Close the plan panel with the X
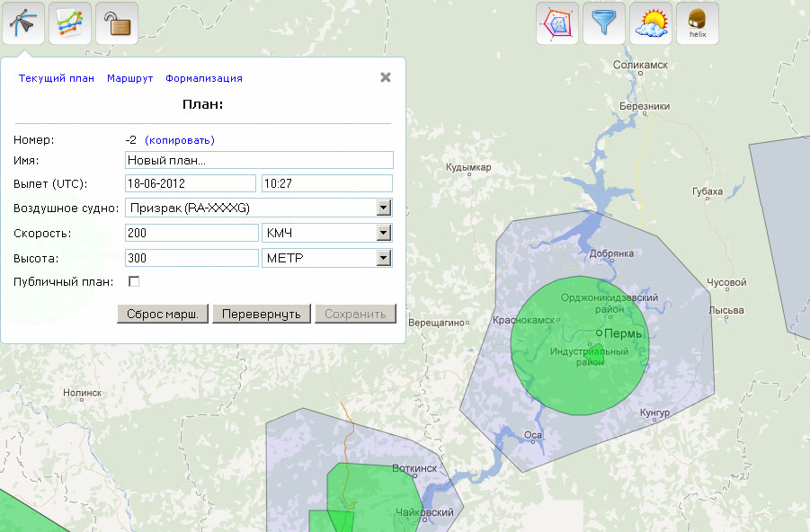This screenshot has height=532, width=810. point(386,77)
